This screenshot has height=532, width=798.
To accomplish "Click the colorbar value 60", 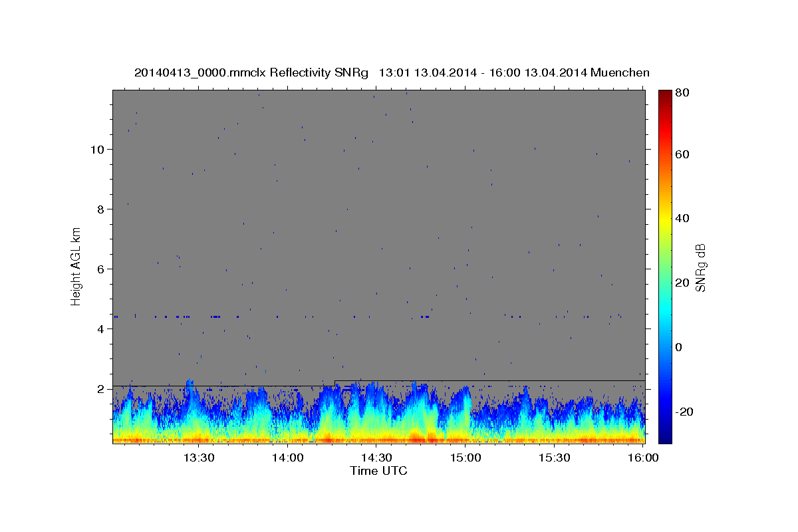I will point(682,154).
